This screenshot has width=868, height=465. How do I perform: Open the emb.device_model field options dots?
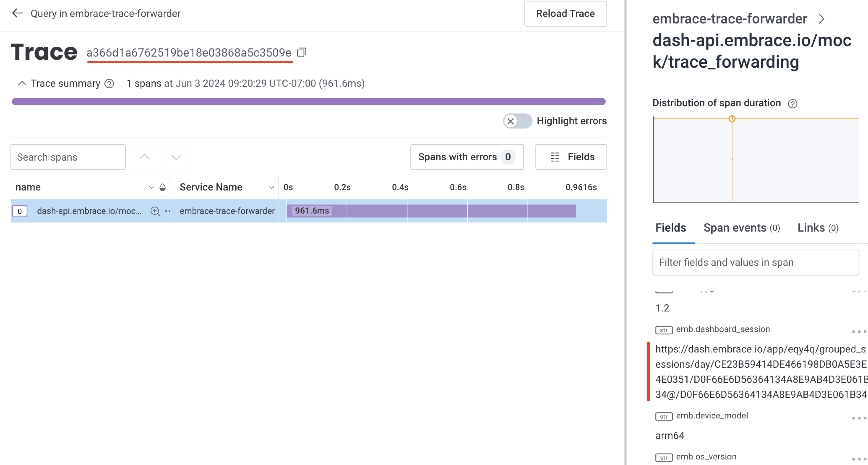pyautogui.click(x=859, y=418)
